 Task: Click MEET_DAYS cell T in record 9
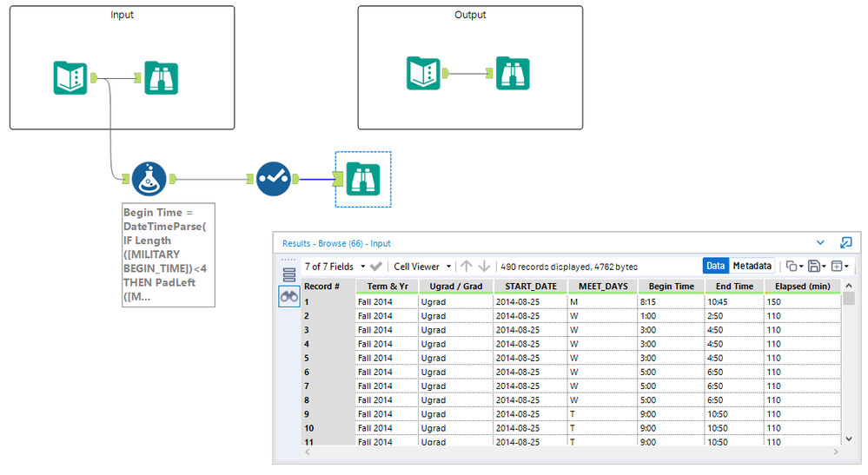coord(603,414)
